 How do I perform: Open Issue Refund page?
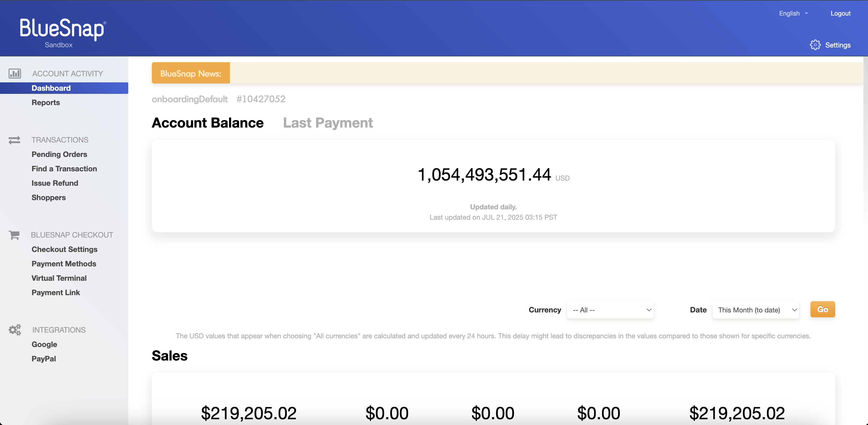click(x=55, y=183)
